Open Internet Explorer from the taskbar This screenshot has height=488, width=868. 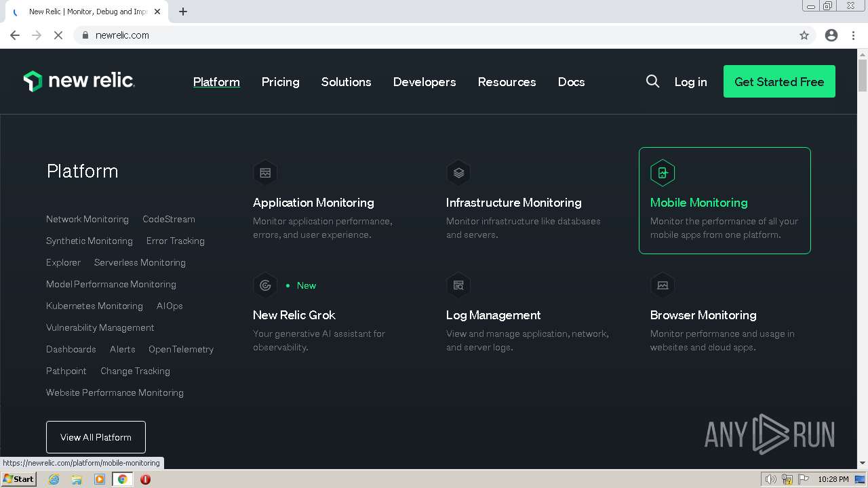click(54, 479)
